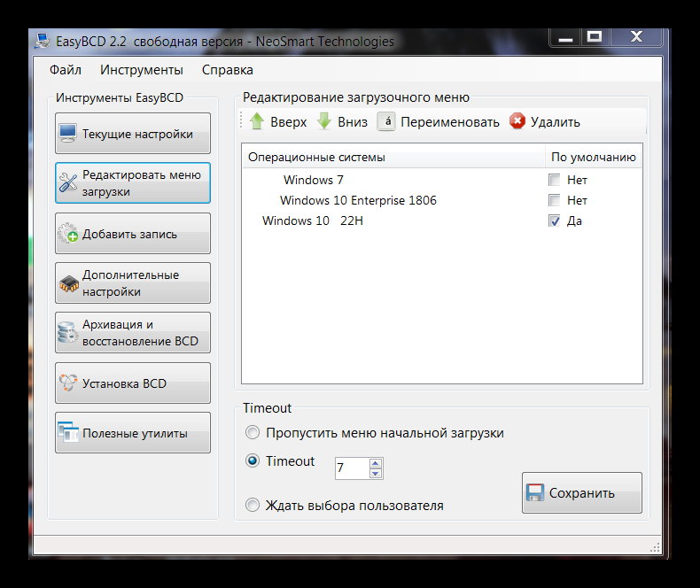Select the Windows 10 22H entry

click(x=313, y=220)
